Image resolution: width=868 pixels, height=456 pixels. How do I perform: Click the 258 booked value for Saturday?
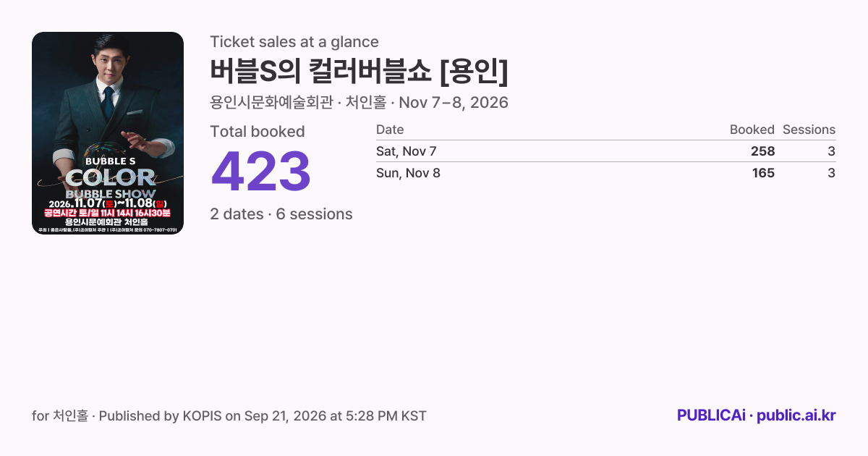762,151
